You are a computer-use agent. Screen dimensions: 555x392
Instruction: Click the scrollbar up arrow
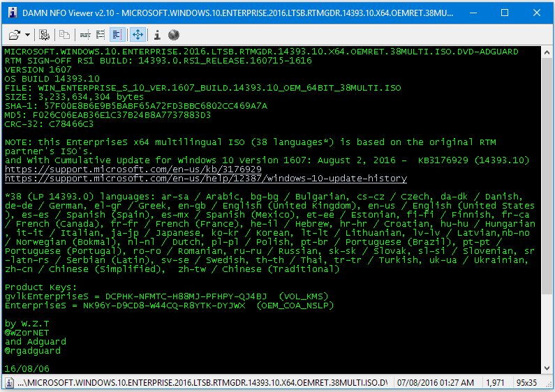pos(547,52)
